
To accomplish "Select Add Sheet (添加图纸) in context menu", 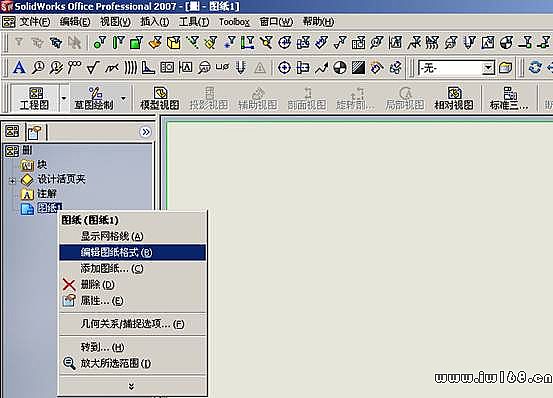I will coord(112,269).
